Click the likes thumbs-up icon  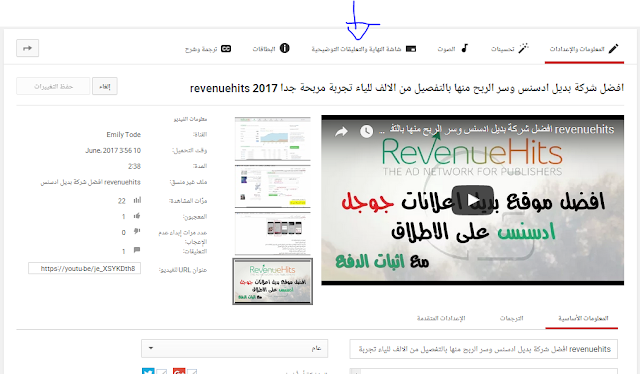(137, 216)
